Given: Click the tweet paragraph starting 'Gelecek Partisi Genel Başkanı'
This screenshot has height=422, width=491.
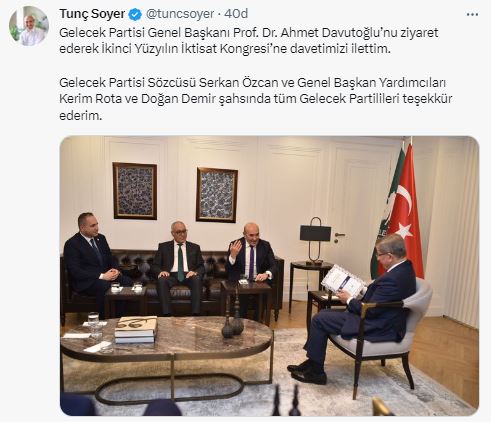Looking at the screenshot, I should pyautogui.click(x=249, y=41).
